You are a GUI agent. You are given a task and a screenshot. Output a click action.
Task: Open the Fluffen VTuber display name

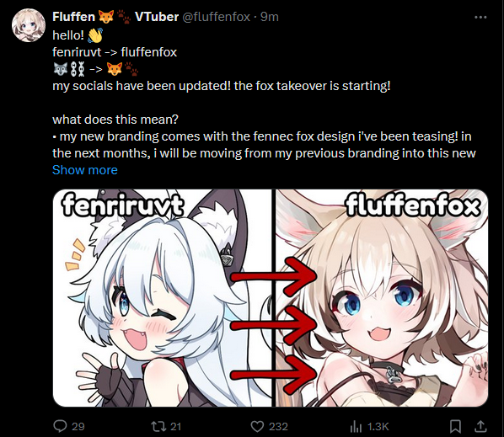tap(115, 17)
